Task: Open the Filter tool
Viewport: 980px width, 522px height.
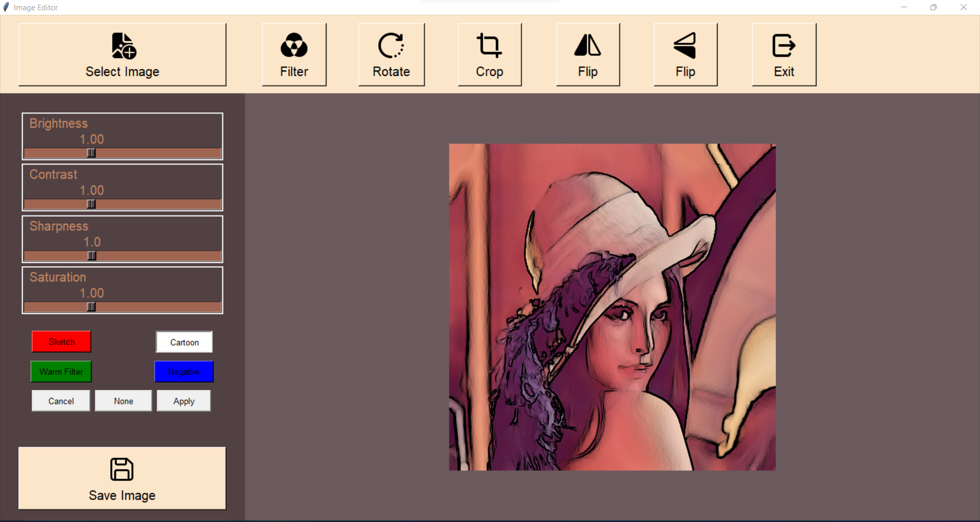Action: (x=293, y=54)
